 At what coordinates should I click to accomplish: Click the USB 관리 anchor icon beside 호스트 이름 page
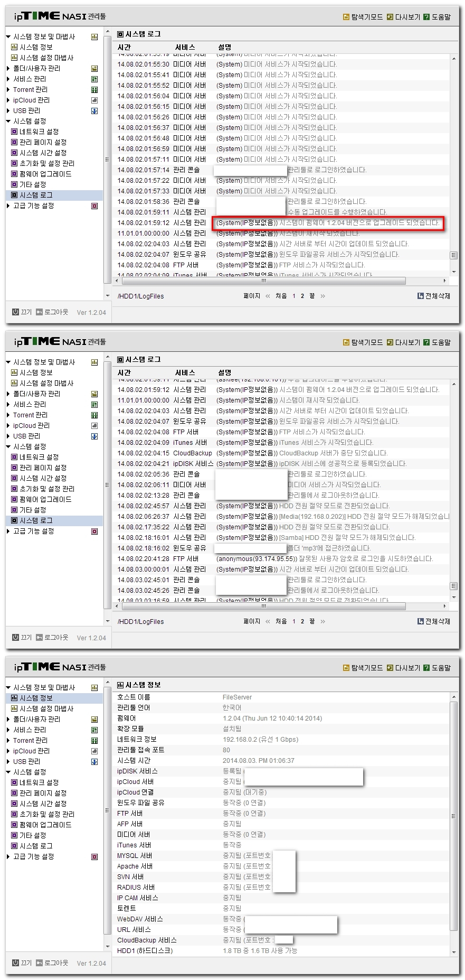(x=94, y=761)
